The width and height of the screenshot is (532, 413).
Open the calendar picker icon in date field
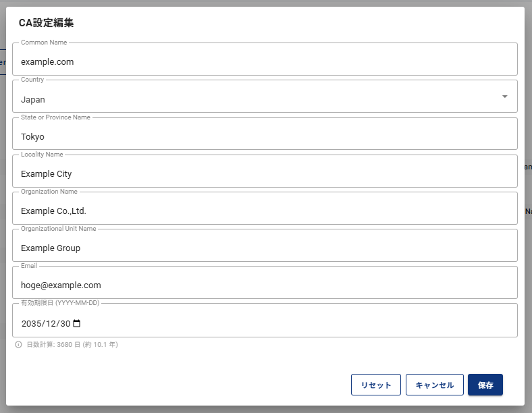77,323
